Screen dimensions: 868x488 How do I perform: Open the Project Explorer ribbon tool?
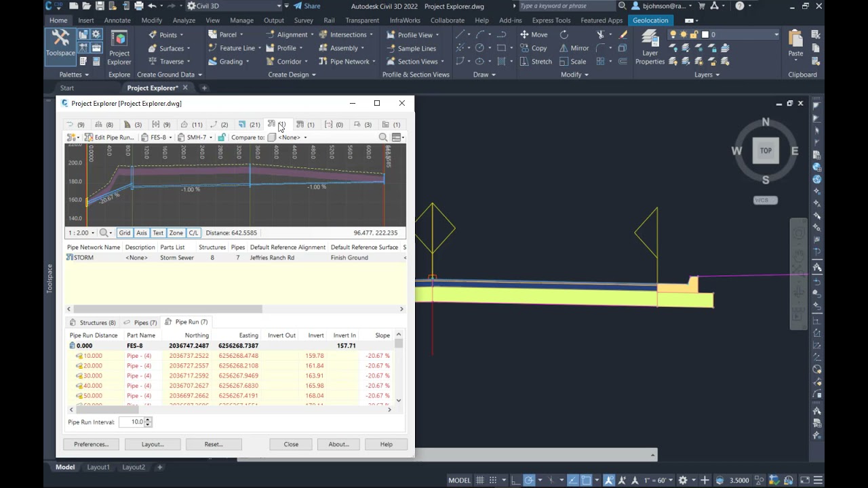(119, 47)
